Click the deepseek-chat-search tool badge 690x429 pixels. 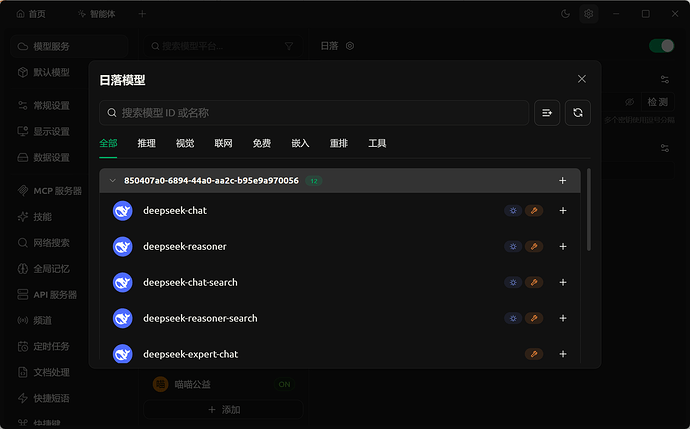click(x=534, y=282)
